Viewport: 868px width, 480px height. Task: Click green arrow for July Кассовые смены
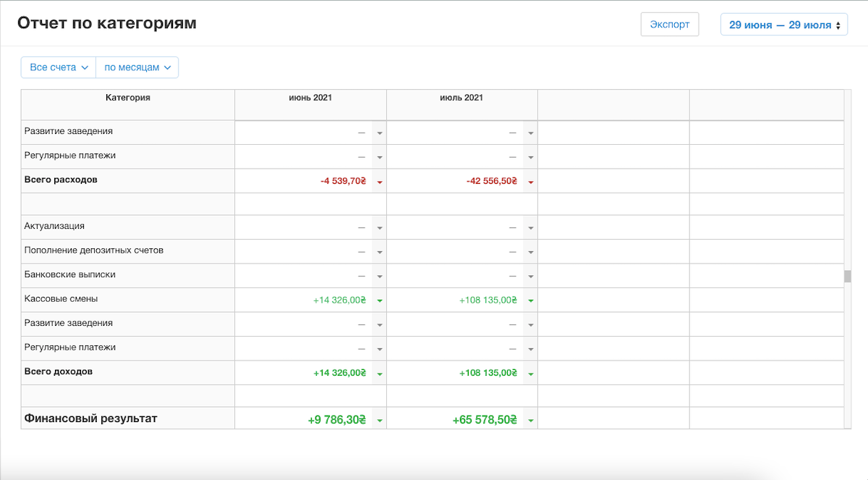point(530,300)
